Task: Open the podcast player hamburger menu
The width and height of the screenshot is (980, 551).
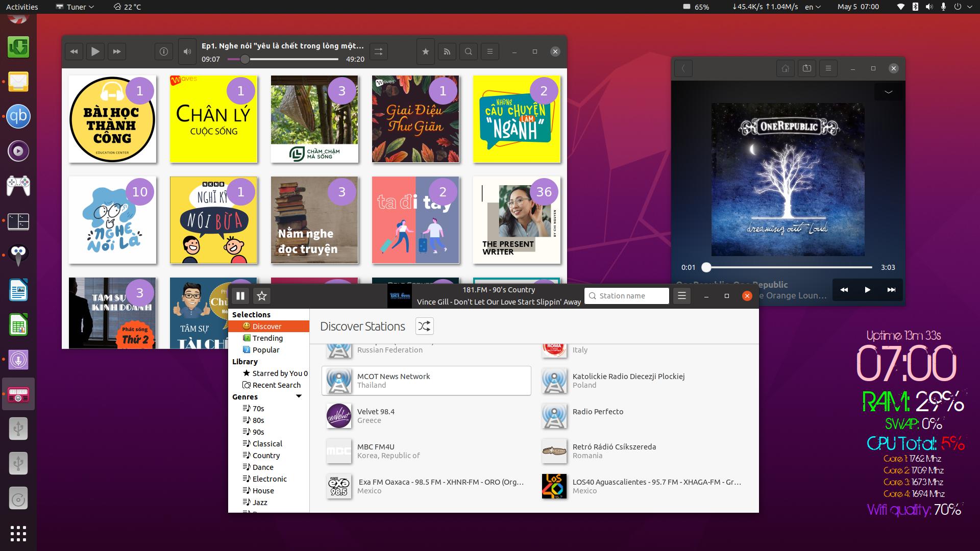Action: click(490, 52)
